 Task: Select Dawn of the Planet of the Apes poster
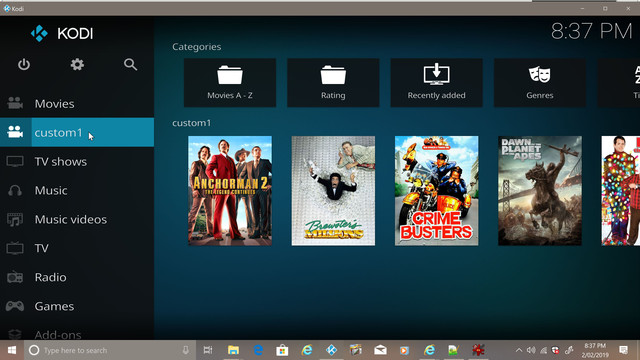[x=540, y=191]
